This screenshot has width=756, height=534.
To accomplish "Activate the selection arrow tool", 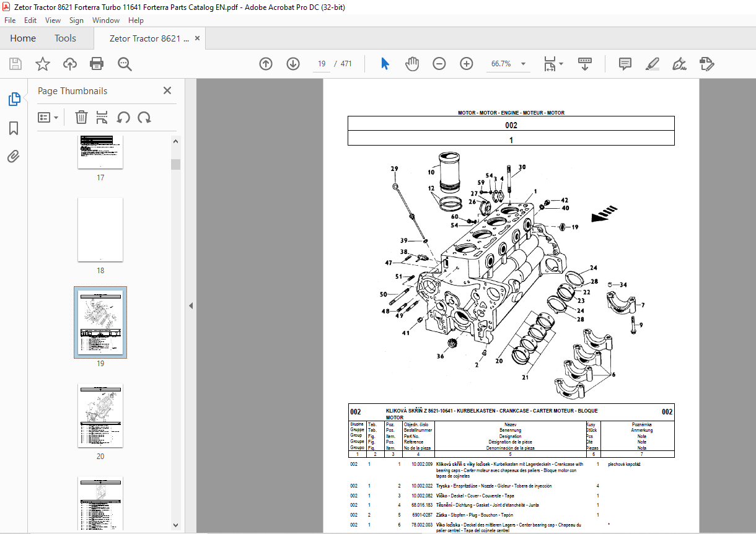I will pos(385,64).
